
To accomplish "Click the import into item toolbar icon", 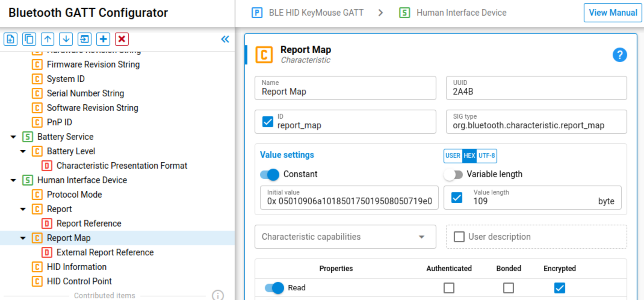I will (x=85, y=39).
